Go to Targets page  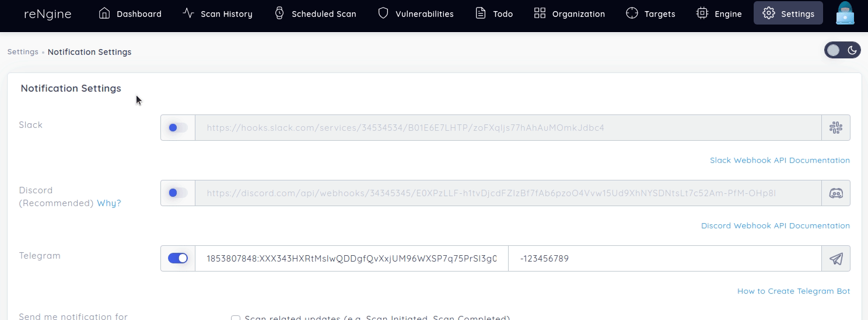tap(650, 13)
